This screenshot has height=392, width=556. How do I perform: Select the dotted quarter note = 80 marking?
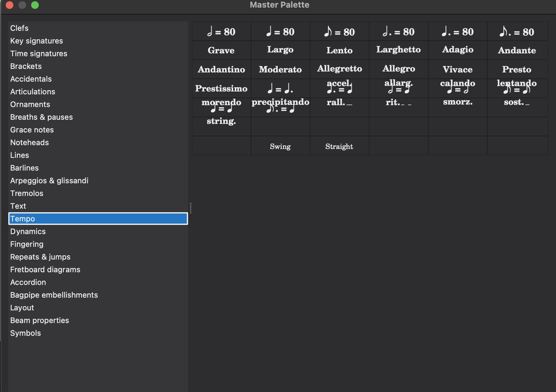pyautogui.click(x=458, y=31)
